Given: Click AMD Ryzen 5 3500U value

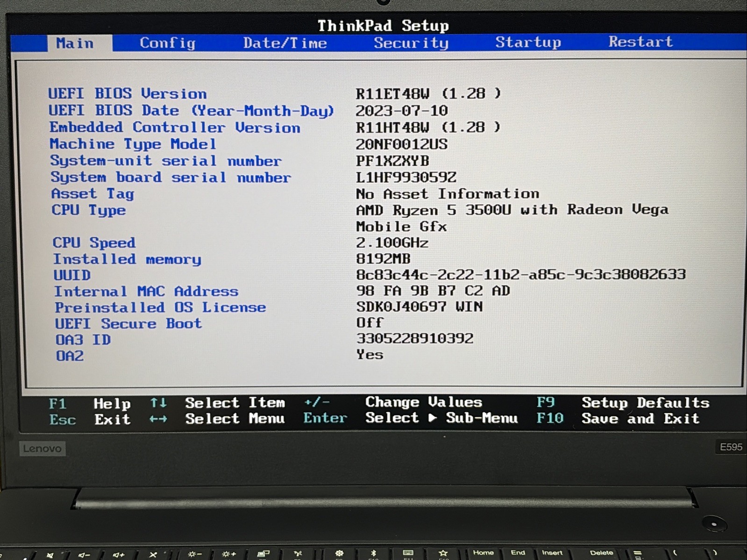Looking at the screenshot, I should tap(512, 218).
